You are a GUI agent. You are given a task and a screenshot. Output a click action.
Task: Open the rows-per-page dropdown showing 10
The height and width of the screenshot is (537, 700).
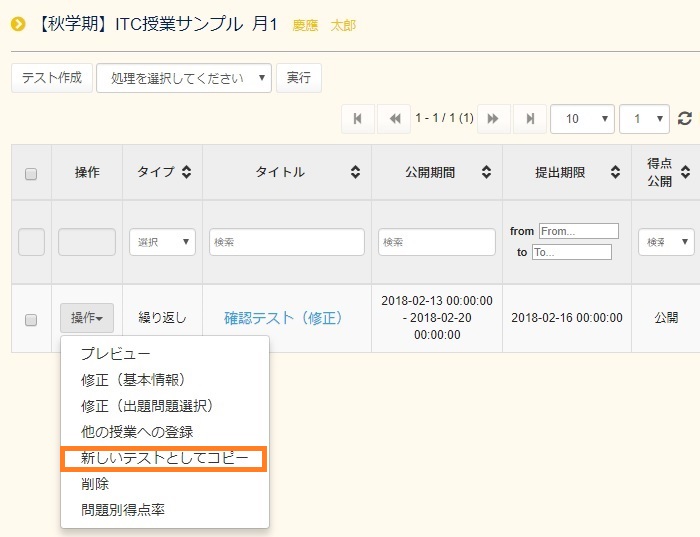click(582, 118)
